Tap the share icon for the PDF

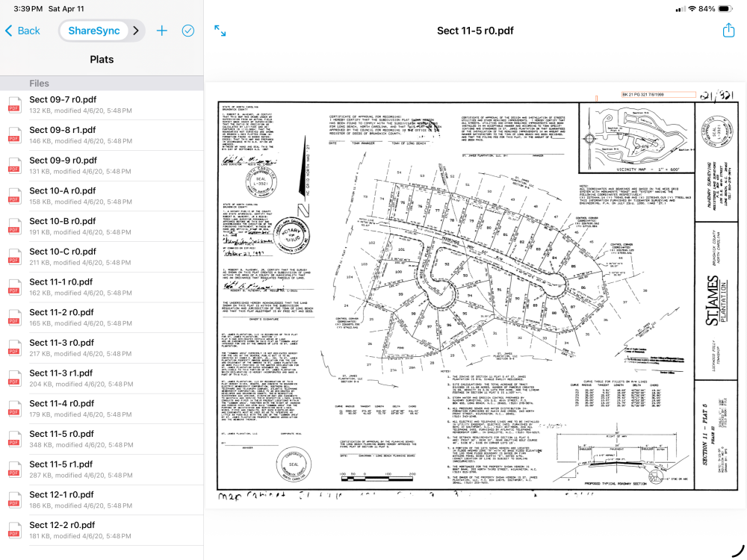(x=728, y=31)
